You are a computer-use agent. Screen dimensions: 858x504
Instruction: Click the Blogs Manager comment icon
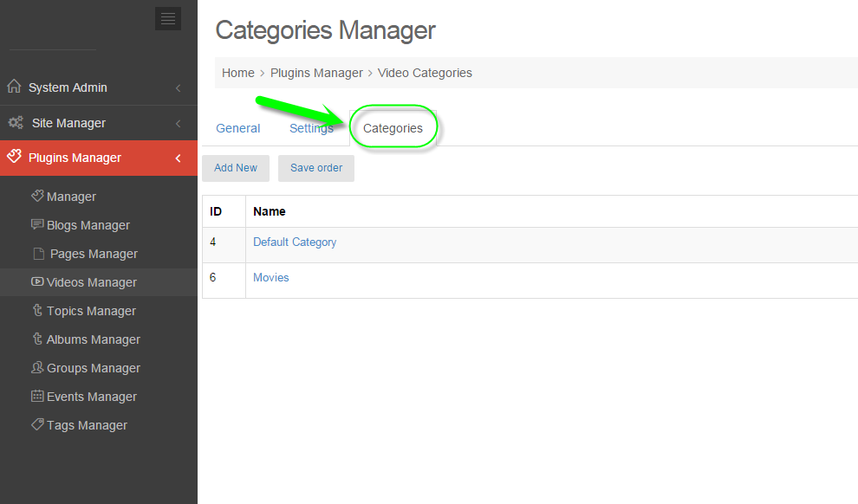click(37, 224)
